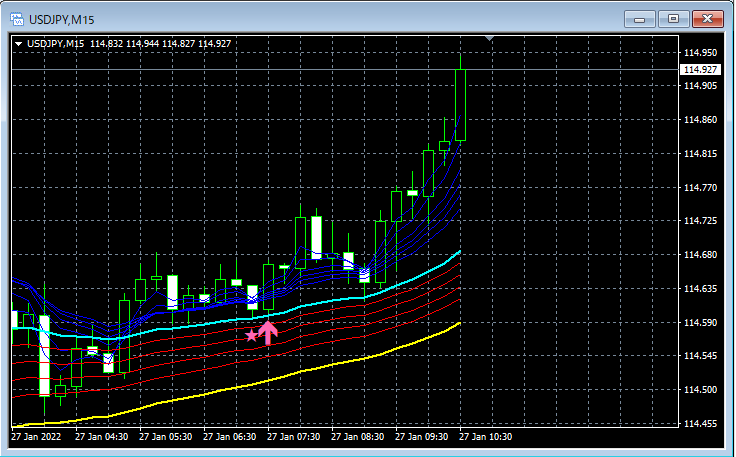Click the current price label 114.927
The height and width of the screenshot is (457, 736).
coord(700,69)
